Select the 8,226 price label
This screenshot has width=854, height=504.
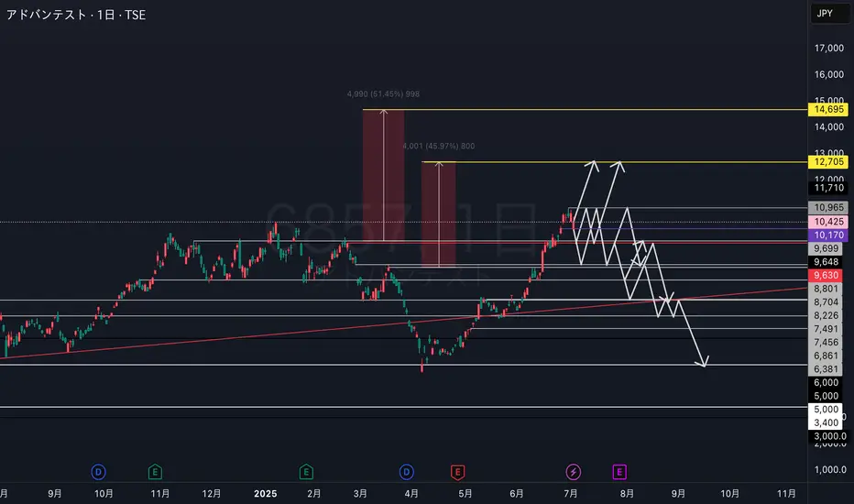(x=826, y=316)
